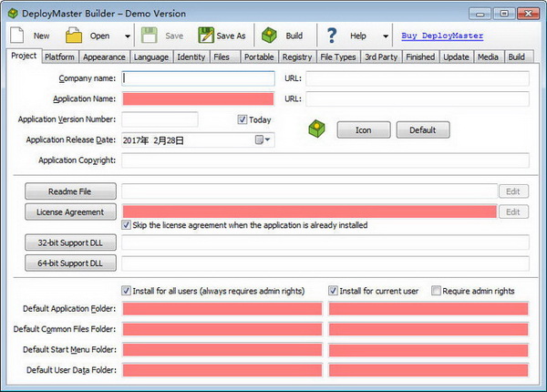The height and width of the screenshot is (392, 547).
Task: Switch to the Appearance tab
Action: click(104, 57)
